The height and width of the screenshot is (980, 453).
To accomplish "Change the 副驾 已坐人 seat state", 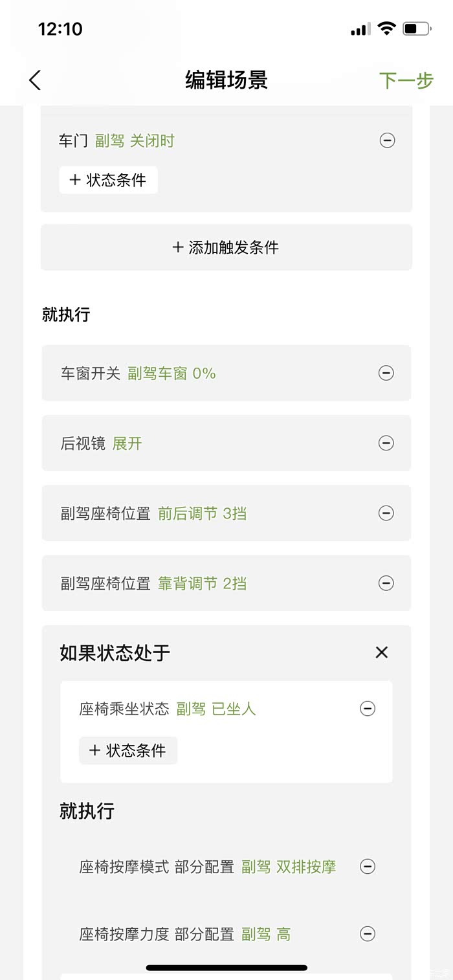I will (216, 709).
